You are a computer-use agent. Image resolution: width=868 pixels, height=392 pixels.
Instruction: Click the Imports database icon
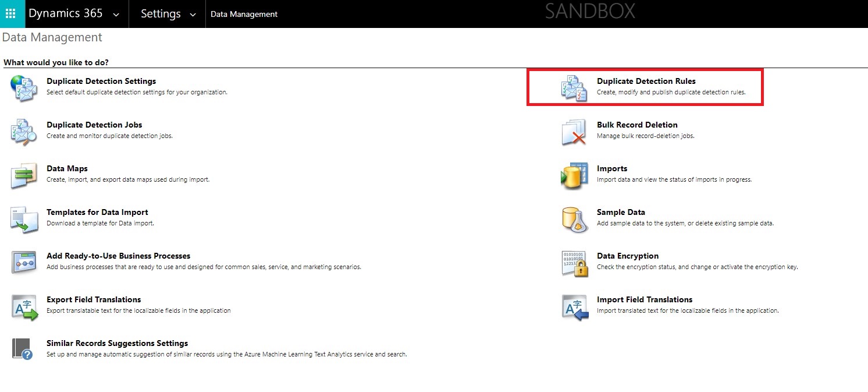click(x=574, y=176)
